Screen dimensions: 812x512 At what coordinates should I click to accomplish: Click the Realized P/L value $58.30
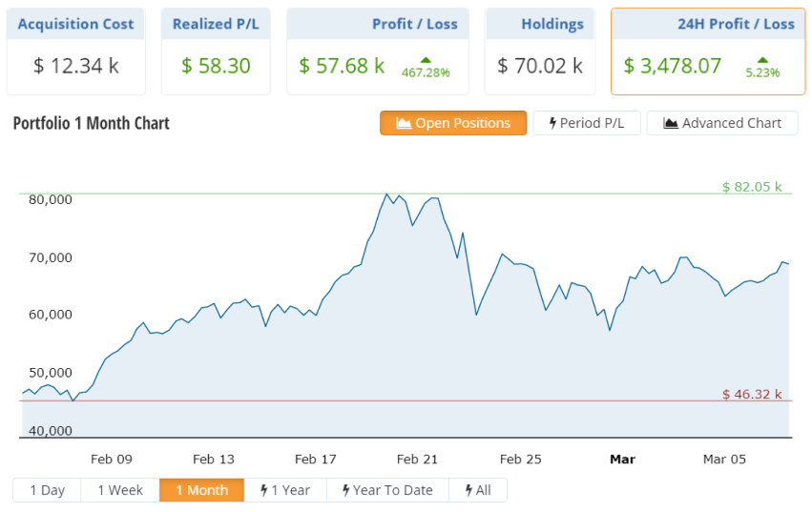click(216, 66)
